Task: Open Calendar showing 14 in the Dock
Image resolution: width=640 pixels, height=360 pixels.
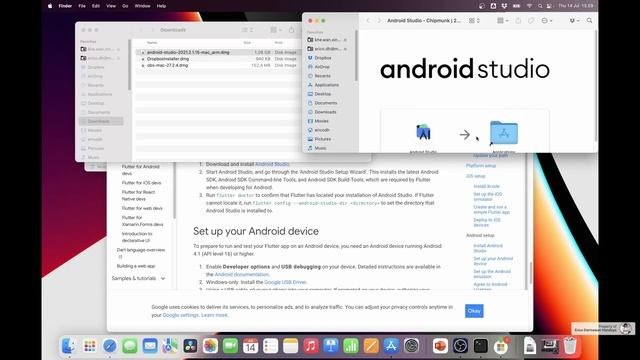Action: click(x=250, y=346)
